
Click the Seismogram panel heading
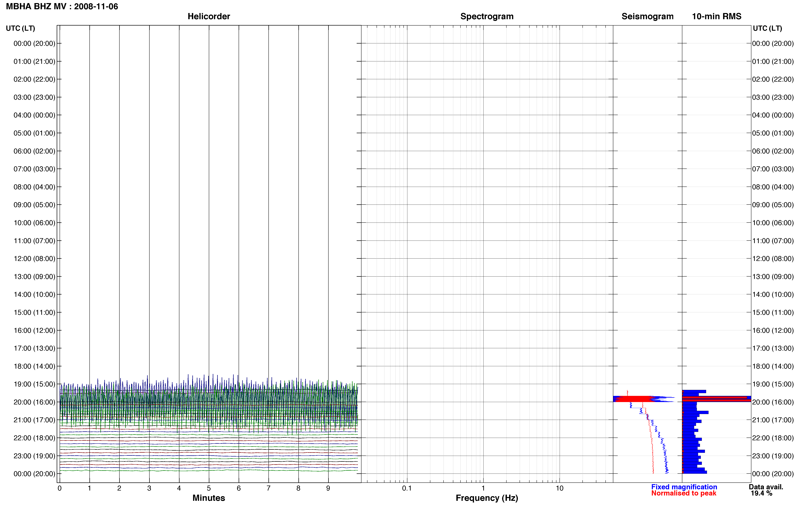click(x=648, y=16)
